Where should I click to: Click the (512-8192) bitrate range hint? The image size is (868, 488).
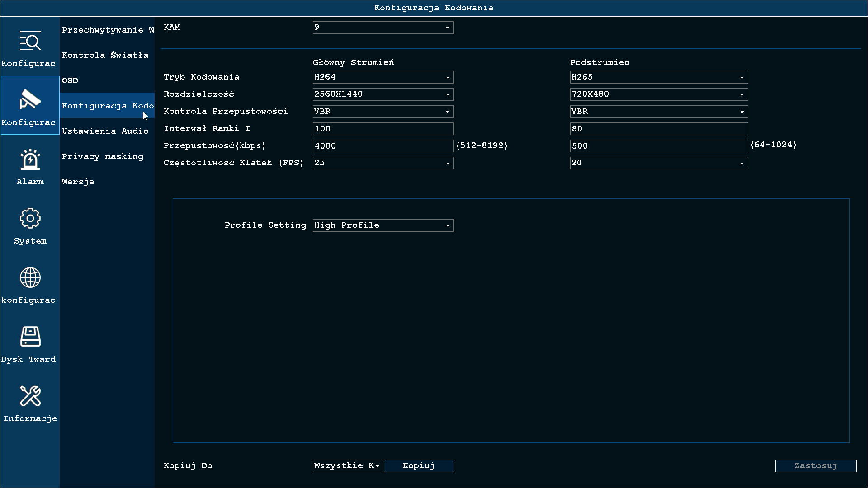click(x=482, y=145)
